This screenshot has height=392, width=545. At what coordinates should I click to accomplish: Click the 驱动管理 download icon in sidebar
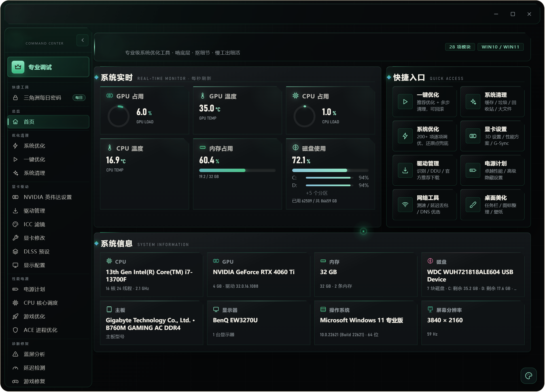click(x=16, y=211)
